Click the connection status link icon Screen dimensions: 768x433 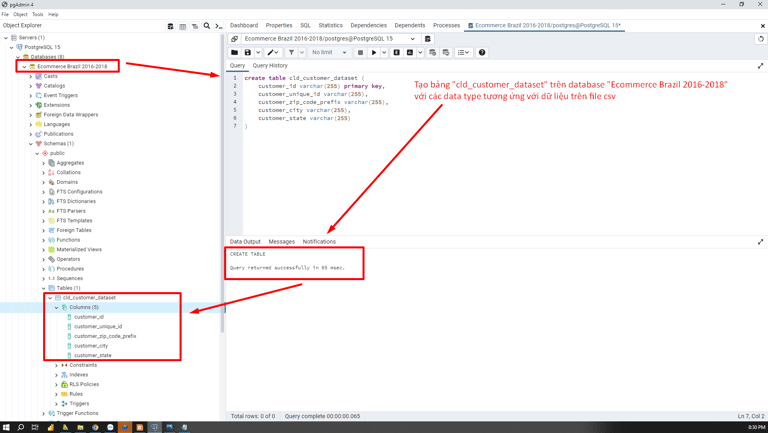point(235,39)
